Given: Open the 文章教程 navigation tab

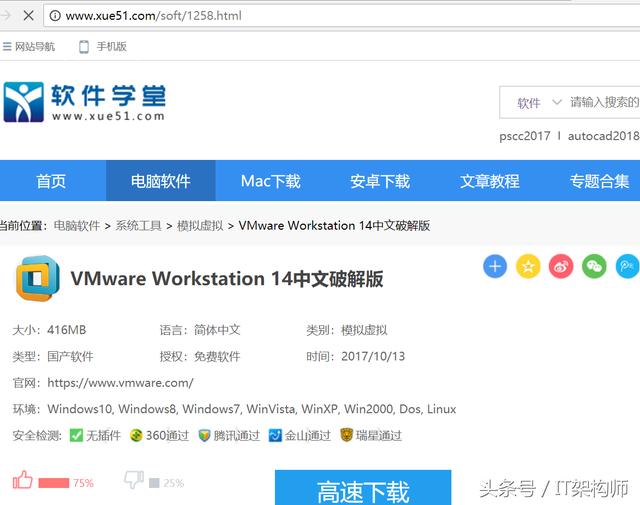Looking at the screenshot, I should (490, 181).
